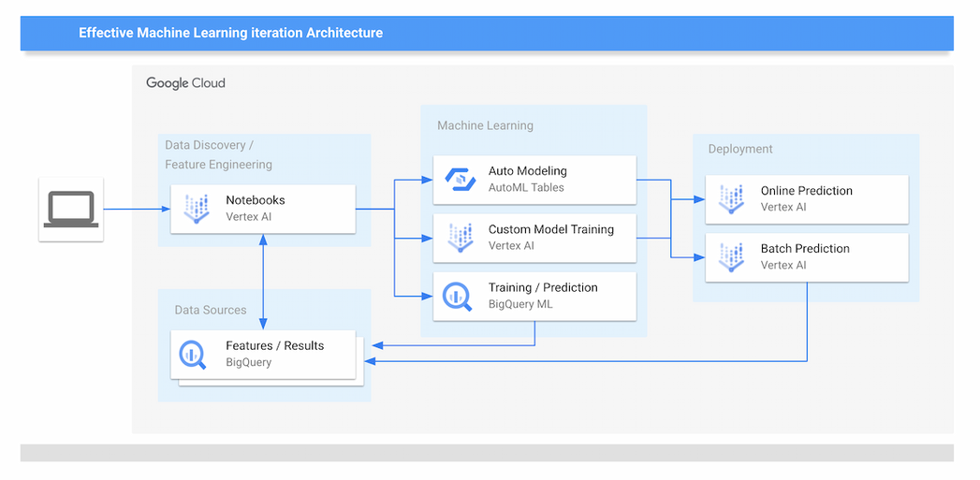Select the 'Auto Modeling' label text
This screenshot has width=980, height=480.
[528, 170]
